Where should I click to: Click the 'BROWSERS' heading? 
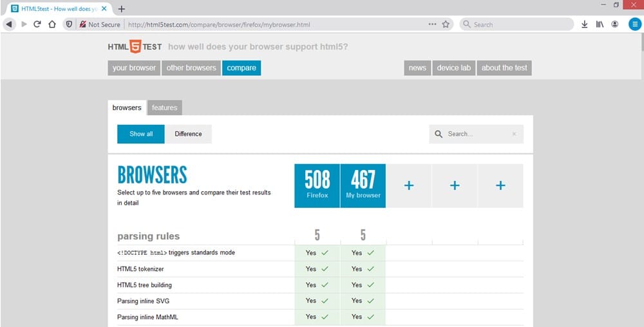click(x=153, y=175)
